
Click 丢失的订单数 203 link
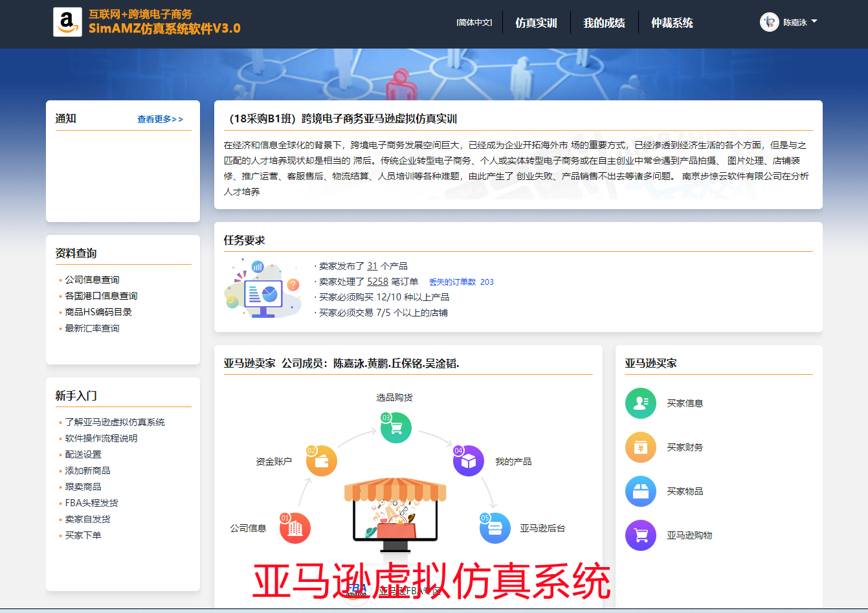coord(461,282)
